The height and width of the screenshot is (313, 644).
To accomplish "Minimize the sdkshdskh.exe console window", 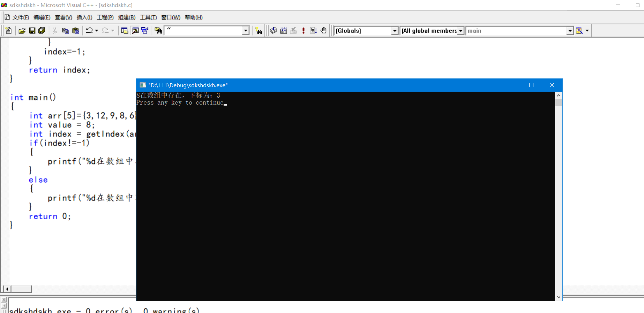I will coord(511,85).
